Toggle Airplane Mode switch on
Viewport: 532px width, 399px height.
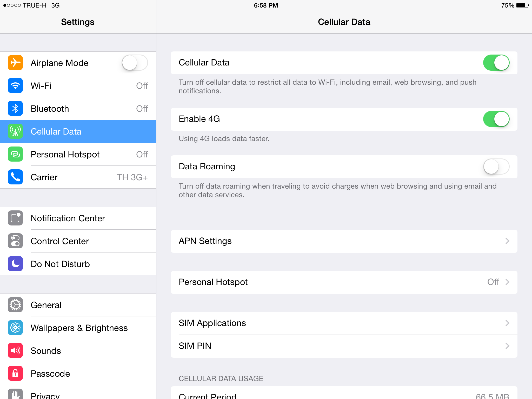click(135, 63)
